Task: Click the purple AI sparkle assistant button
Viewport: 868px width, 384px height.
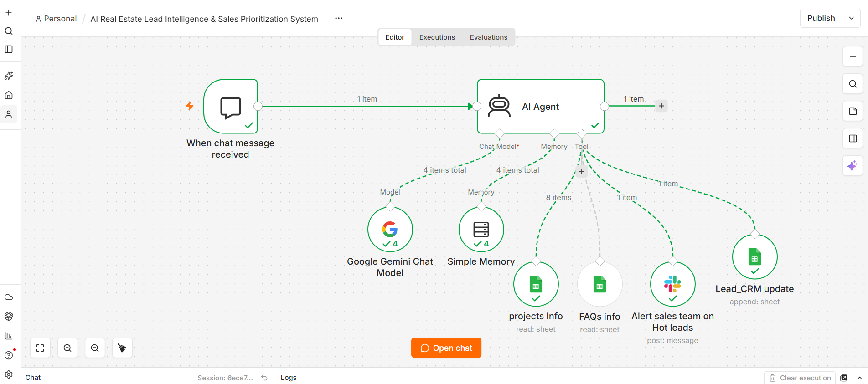Action: (x=852, y=166)
